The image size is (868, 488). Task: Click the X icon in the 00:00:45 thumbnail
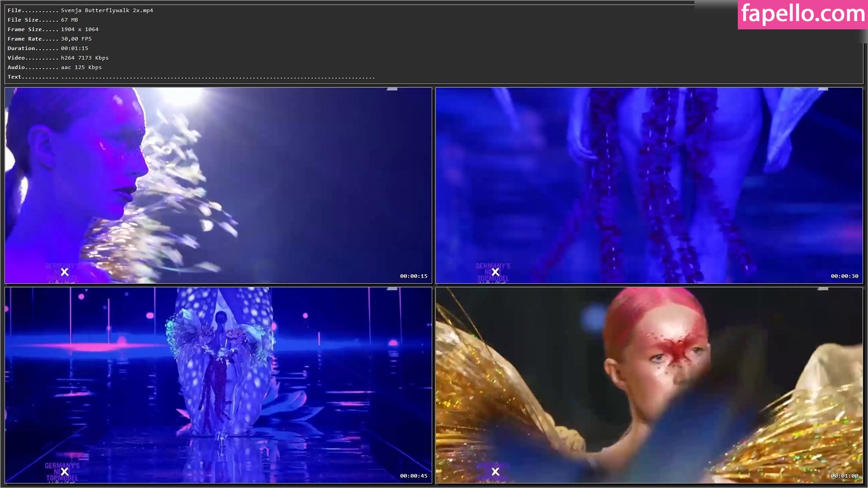click(x=65, y=472)
